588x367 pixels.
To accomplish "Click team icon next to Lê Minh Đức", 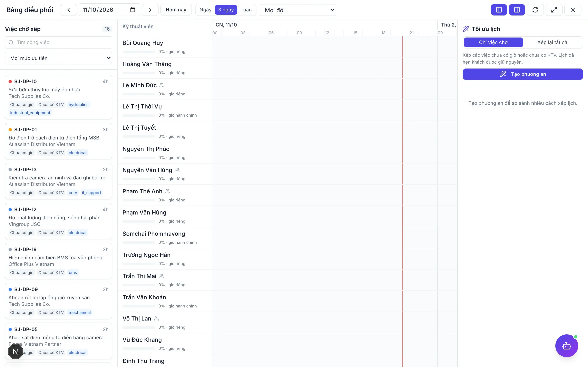I will coord(162,85).
